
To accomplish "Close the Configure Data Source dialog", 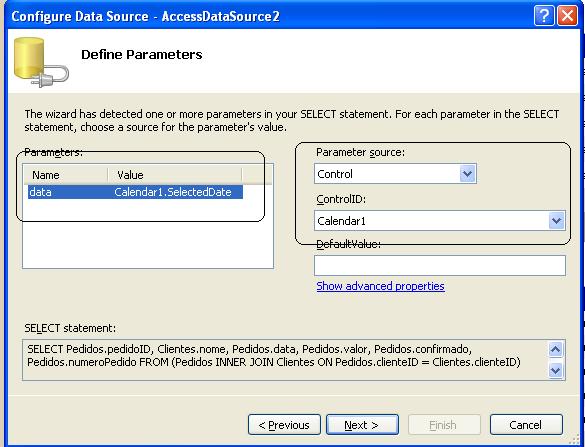I will [x=567, y=16].
